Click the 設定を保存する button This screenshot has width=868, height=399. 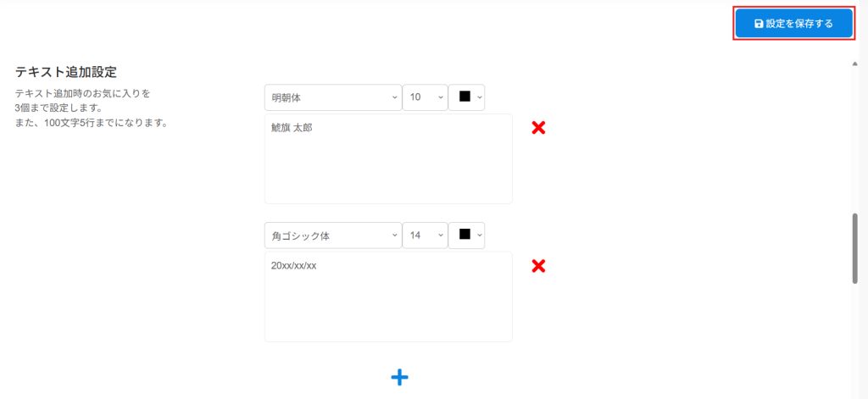click(793, 23)
